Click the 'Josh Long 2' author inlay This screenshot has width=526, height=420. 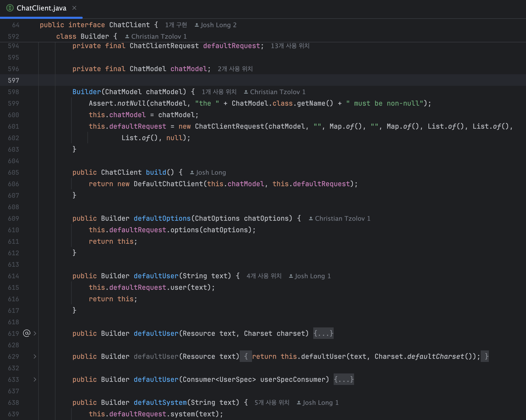click(216, 25)
